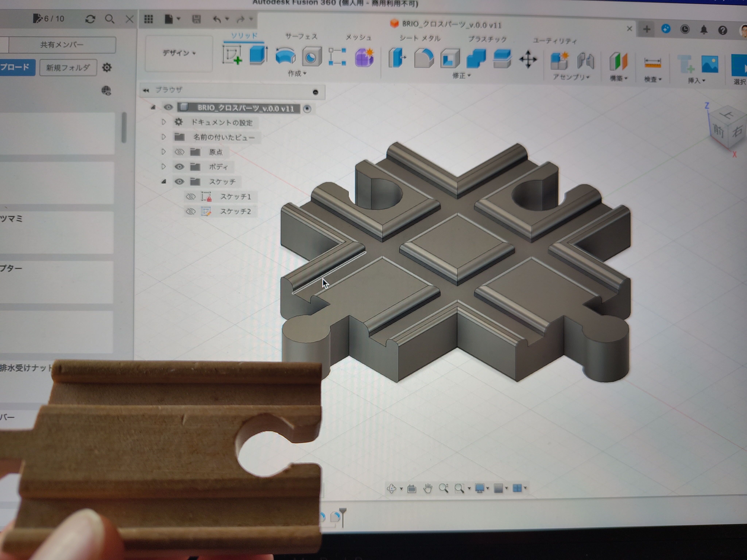Toggle visibility of ボディ folder

point(179,167)
